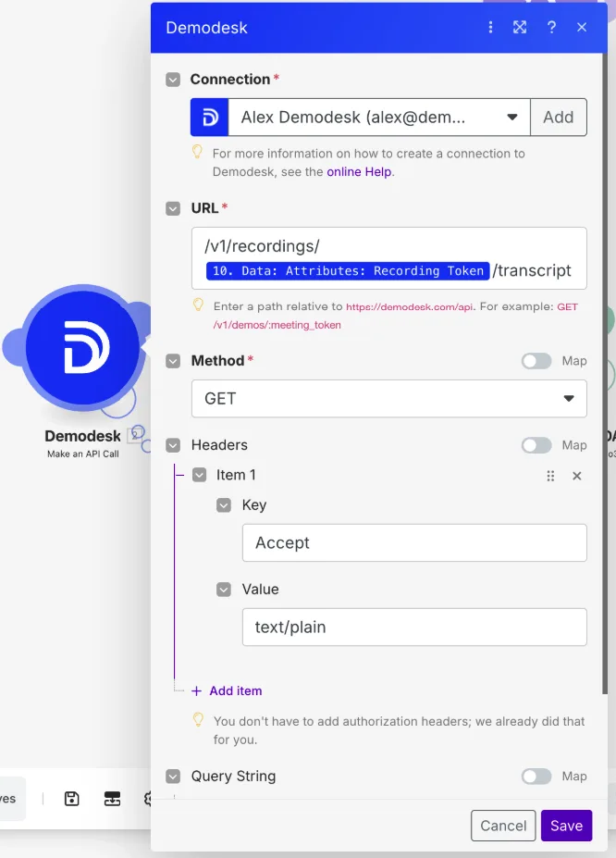Open the GET method dropdown

(x=389, y=398)
